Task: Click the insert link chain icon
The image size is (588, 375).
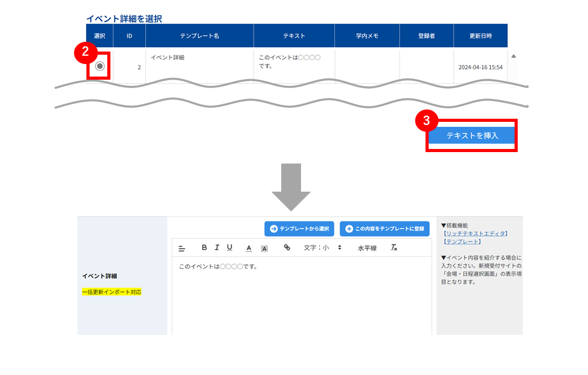Action: (287, 247)
